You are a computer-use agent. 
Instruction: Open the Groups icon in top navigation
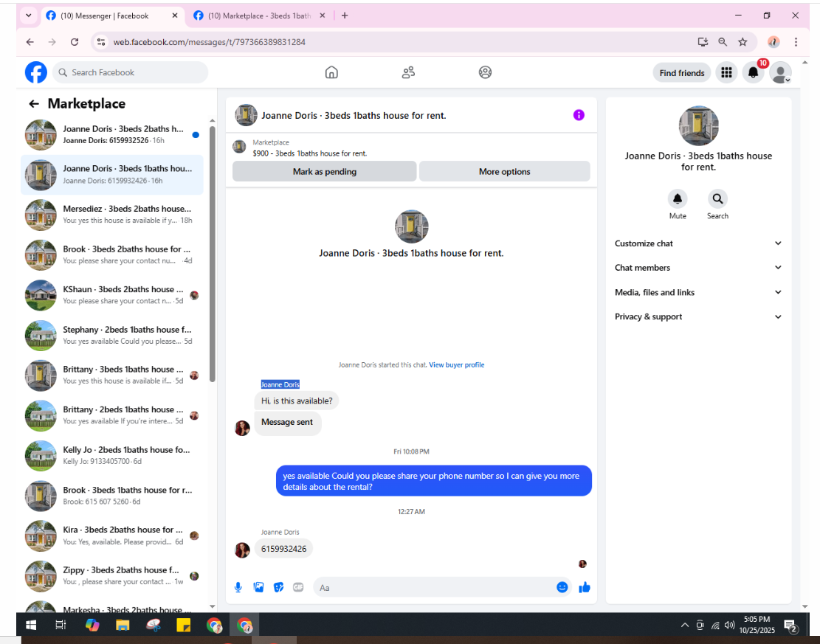[x=486, y=72]
